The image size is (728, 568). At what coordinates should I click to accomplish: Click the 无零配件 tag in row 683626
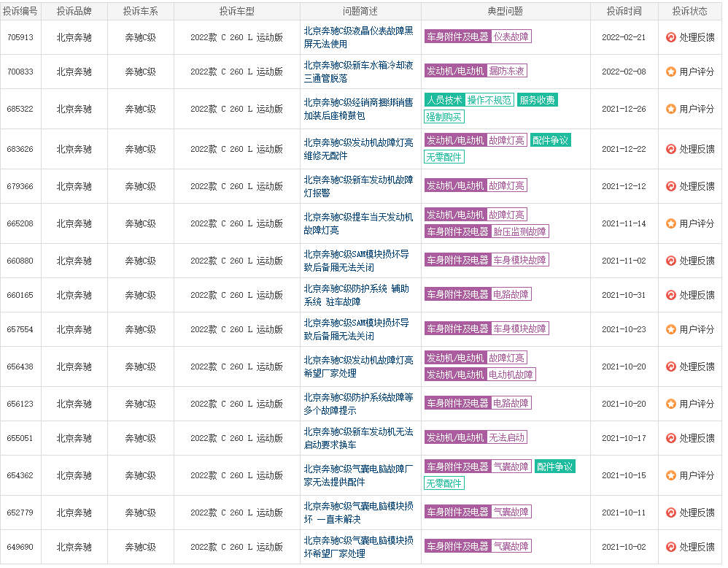pyautogui.click(x=444, y=157)
